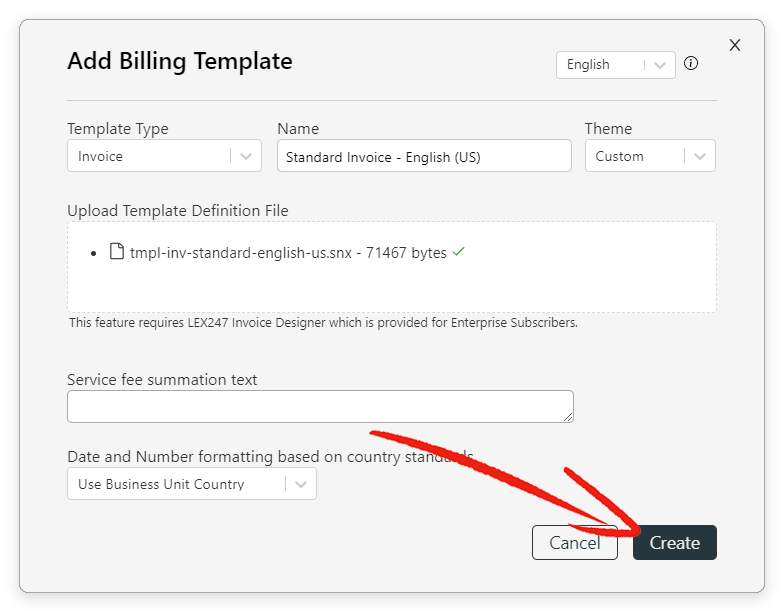Close the Add Billing Template dialog
The image size is (783, 611).
[735, 45]
